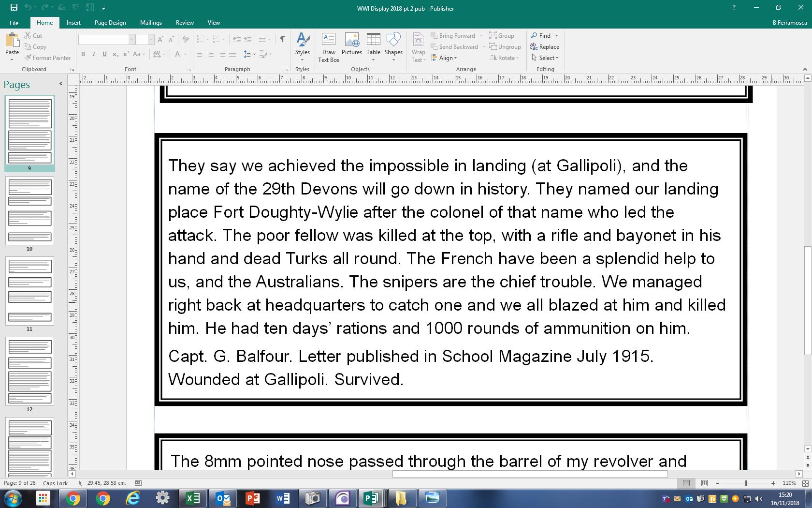Click the Send Backward command

pyautogui.click(x=454, y=47)
